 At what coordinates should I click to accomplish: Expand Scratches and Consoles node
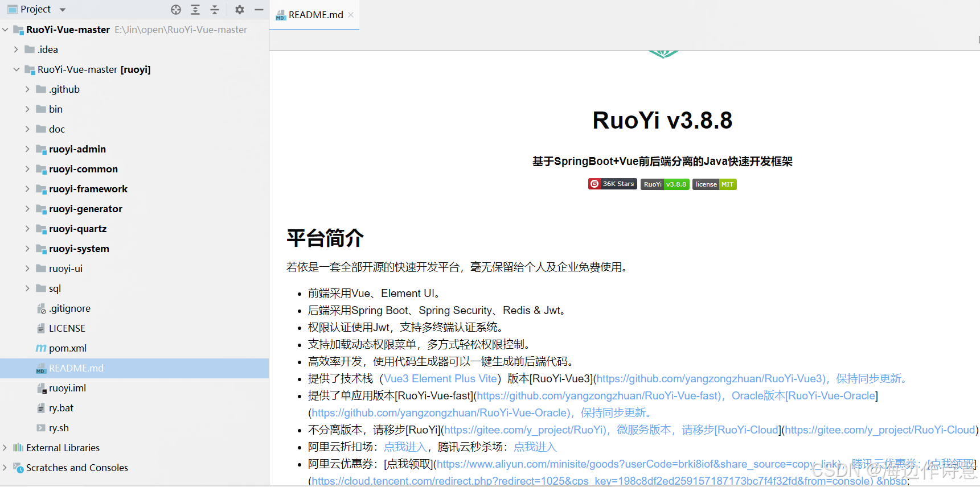coord(5,468)
